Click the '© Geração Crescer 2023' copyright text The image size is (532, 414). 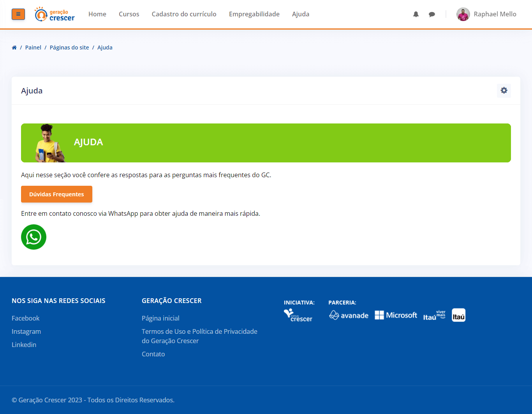click(x=93, y=400)
